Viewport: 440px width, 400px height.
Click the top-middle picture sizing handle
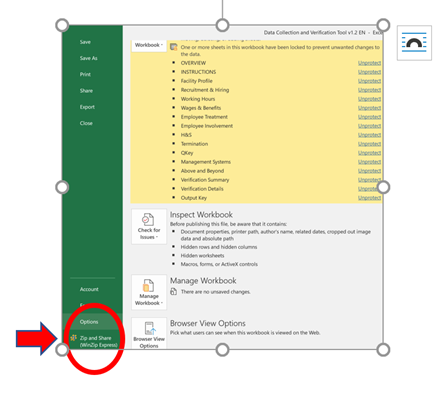click(222, 25)
